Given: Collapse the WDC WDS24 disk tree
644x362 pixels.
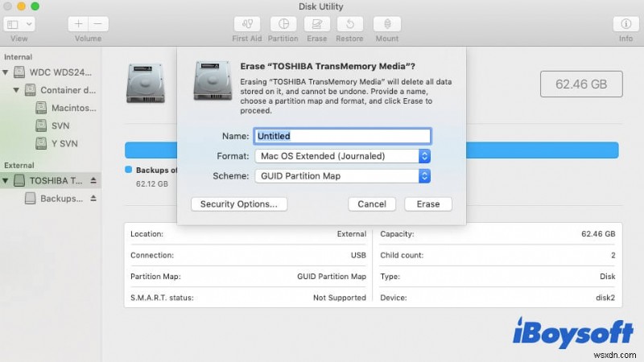Looking at the screenshot, I should [x=6, y=72].
